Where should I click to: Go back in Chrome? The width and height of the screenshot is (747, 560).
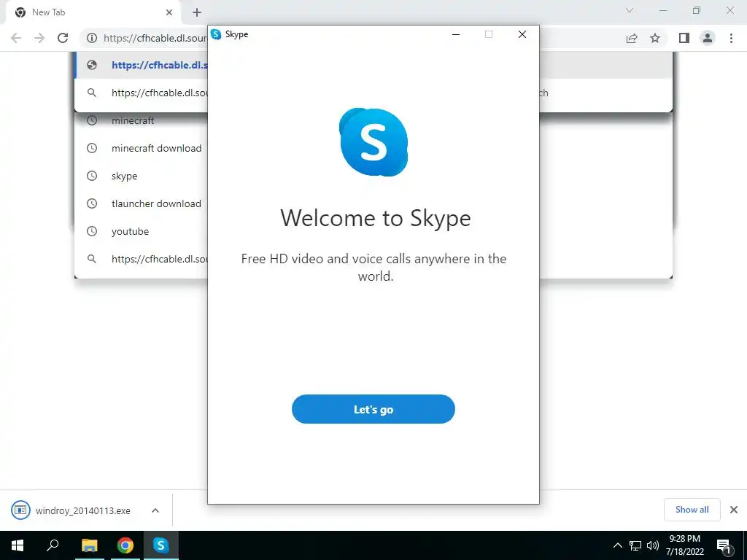click(x=16, y=38)
